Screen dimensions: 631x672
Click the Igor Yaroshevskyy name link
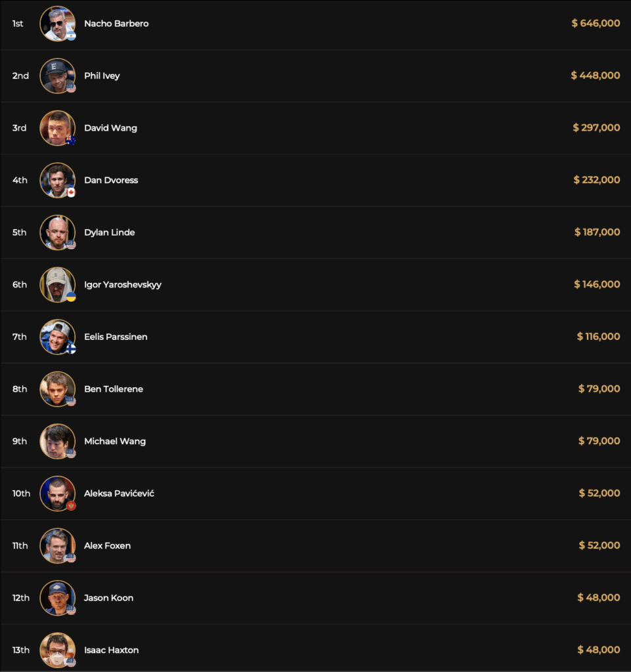point(123,285)
